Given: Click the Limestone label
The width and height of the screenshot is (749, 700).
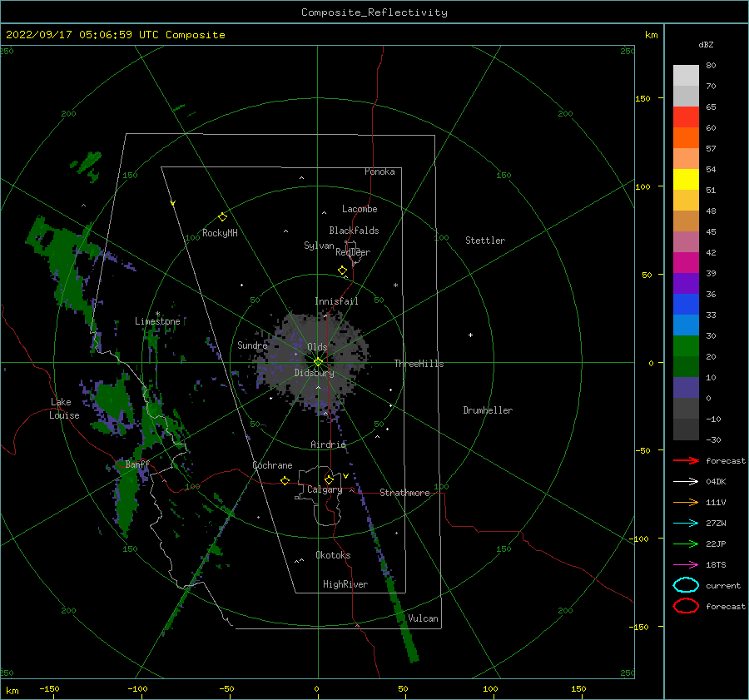Looking at the screenshot, I should coord(157,321).
